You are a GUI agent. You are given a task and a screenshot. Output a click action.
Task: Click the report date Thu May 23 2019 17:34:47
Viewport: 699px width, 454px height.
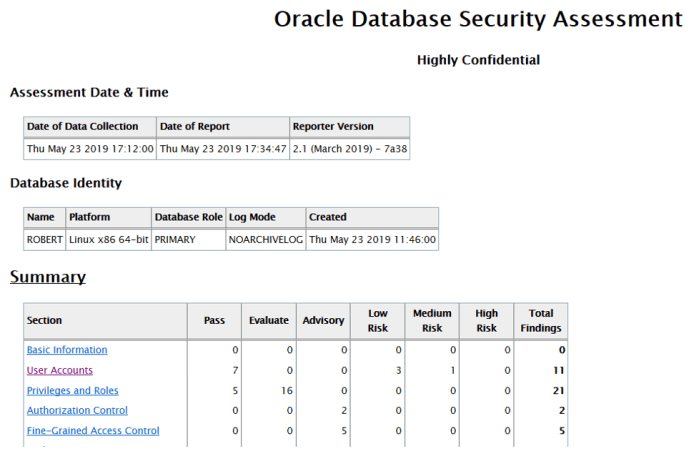[x=223, y=148]
